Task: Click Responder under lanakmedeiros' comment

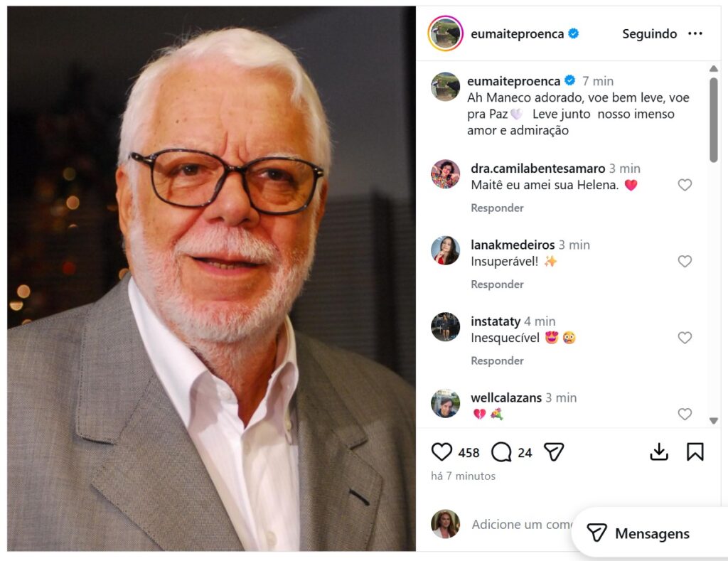Action: click(497, 284)
